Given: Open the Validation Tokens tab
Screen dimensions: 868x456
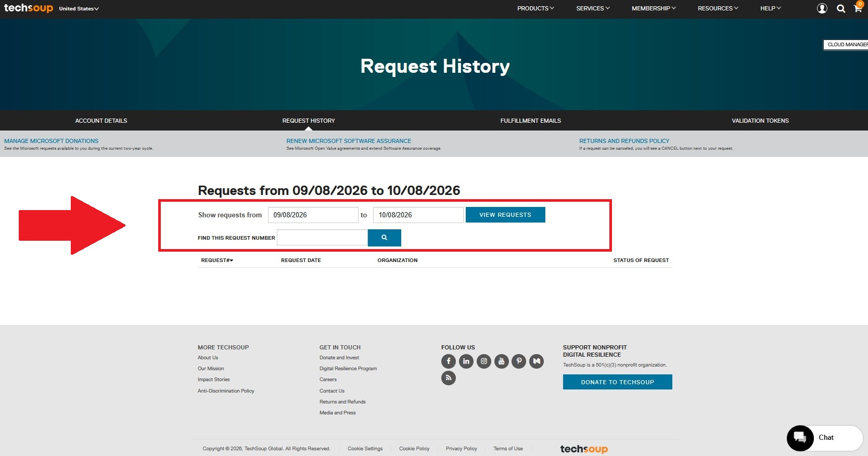Looking at the screenshot, I should pyautogui.click(x=760, y=121).
